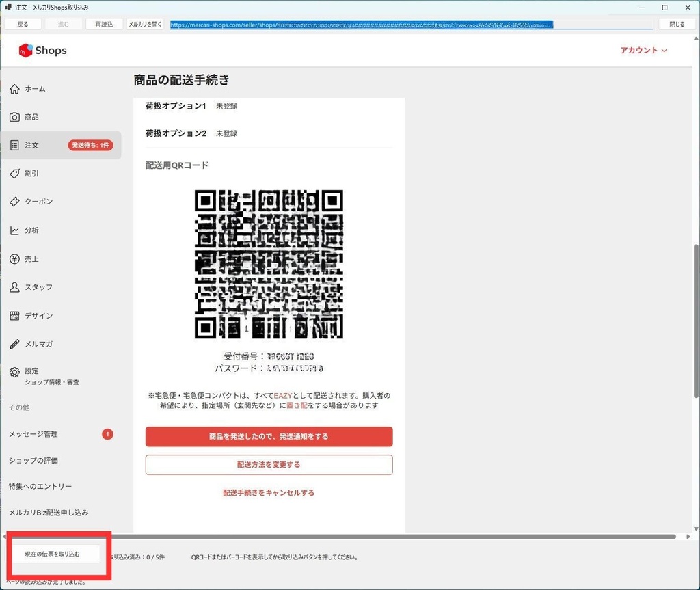Click the 再読込 toolbar button
Image resolution: width=700 pixels, height=590 pixels.
[104, 24]
